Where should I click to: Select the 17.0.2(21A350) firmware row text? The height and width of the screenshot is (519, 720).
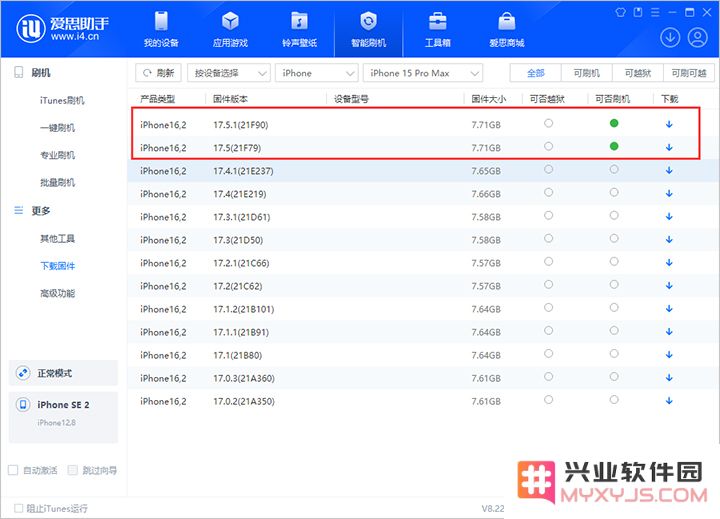point(244,401)
